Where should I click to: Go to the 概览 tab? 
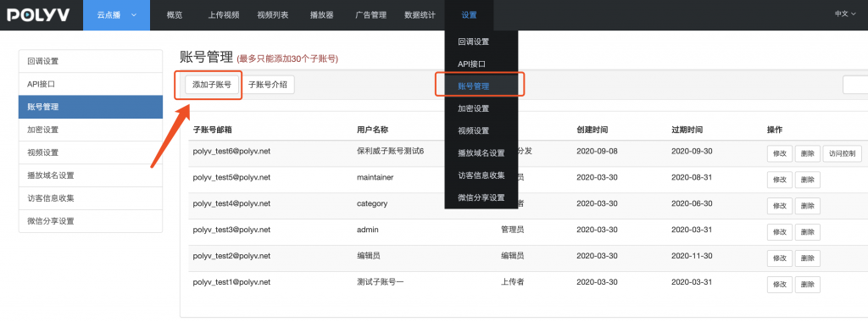175,15
